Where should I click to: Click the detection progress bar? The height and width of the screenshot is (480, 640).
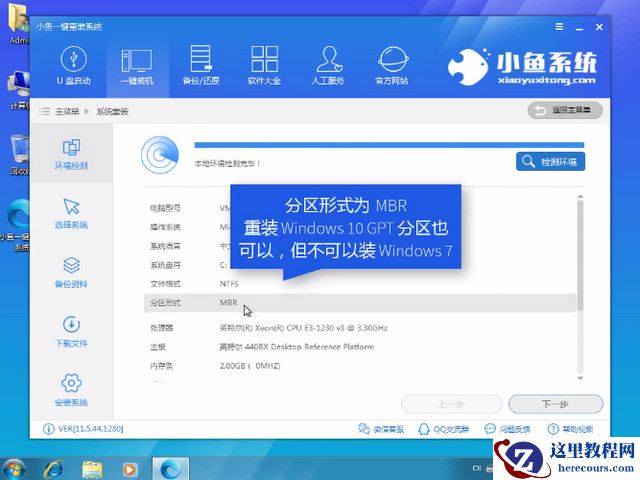[x=389, y=145]
